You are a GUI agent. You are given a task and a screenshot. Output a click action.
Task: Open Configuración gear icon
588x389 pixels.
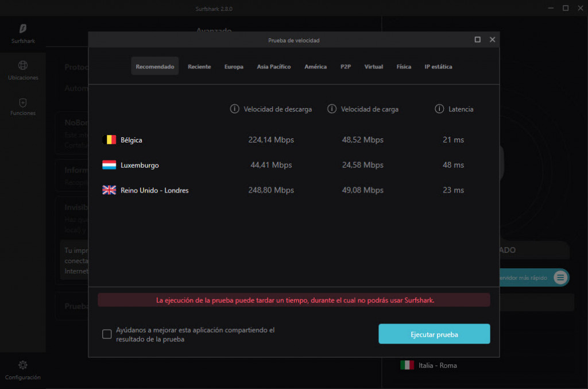[23, 365]
